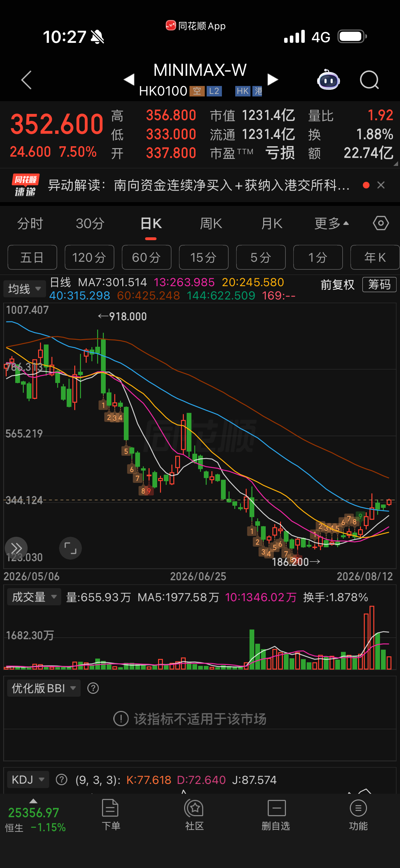The height and width of the screenshot is (868, 400).
Task: Open 功能 functions menu icon
Action: click(x=358, y=814)
